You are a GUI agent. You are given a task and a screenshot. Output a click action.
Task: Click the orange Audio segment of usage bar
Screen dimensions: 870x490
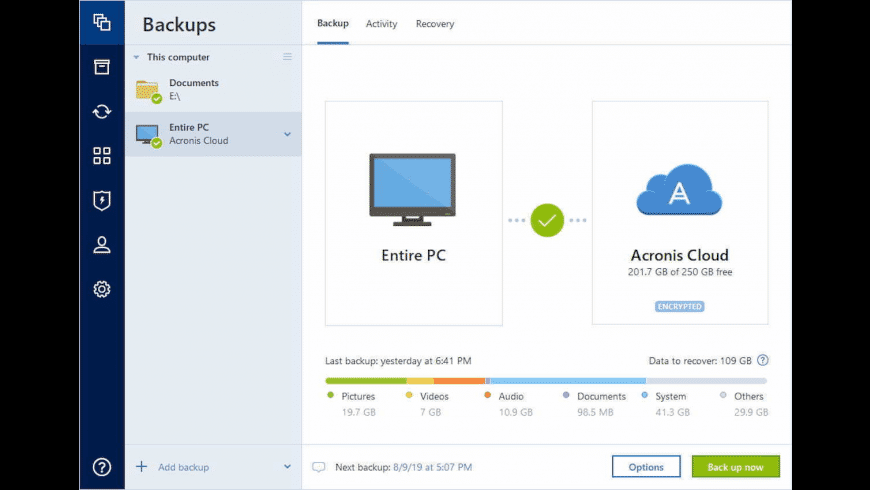click(459, 381)
